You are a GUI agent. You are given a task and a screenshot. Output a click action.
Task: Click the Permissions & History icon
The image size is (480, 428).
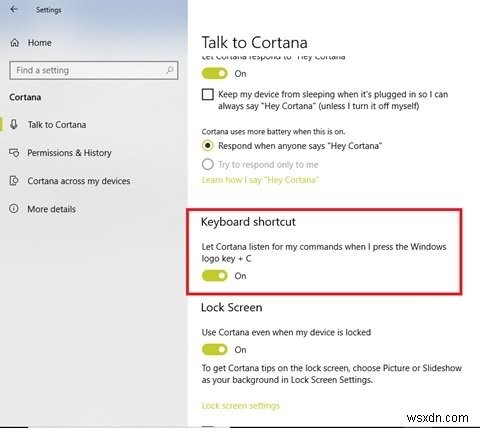click(x=14, y=153)
